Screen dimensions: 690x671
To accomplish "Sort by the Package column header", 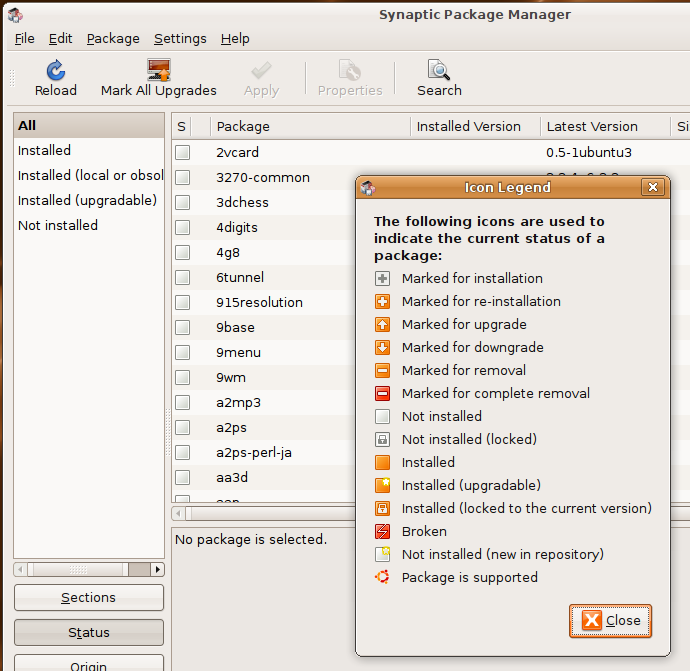I will (310, 127).
